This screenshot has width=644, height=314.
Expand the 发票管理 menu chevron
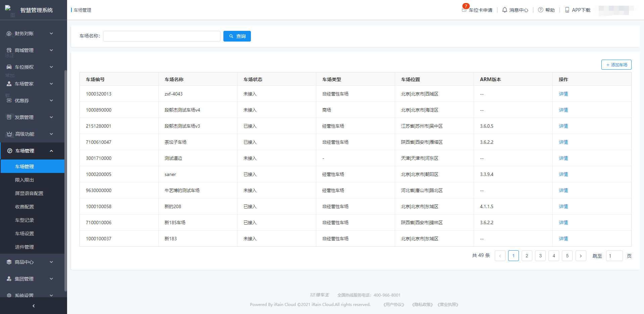tap(51, 117)
